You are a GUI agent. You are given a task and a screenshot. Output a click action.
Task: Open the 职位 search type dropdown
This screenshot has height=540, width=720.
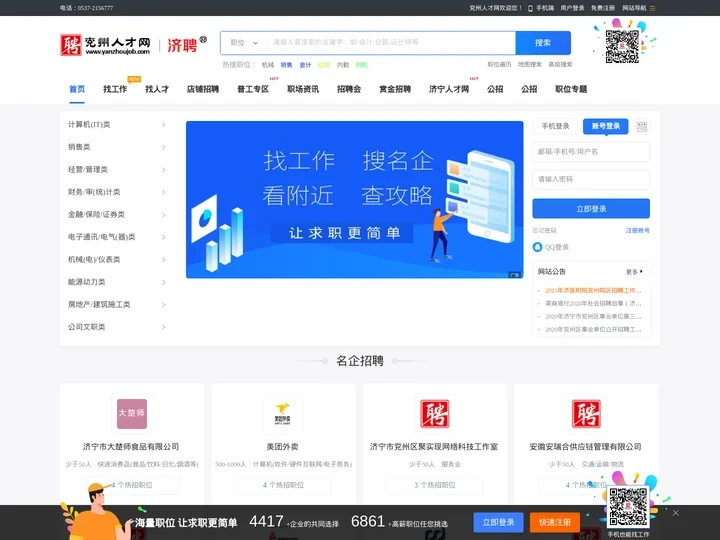(244, 43)
